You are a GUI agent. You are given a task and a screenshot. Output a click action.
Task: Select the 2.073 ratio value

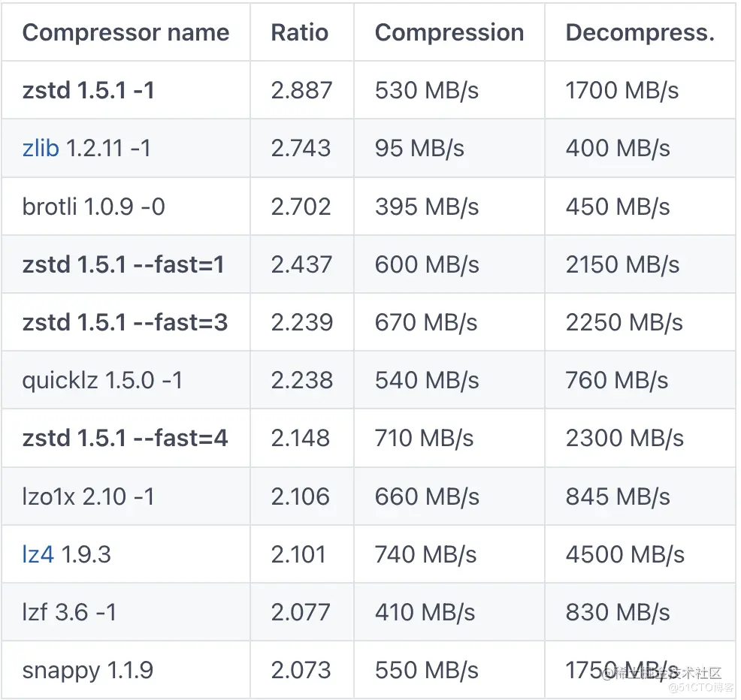coord(301,670)
